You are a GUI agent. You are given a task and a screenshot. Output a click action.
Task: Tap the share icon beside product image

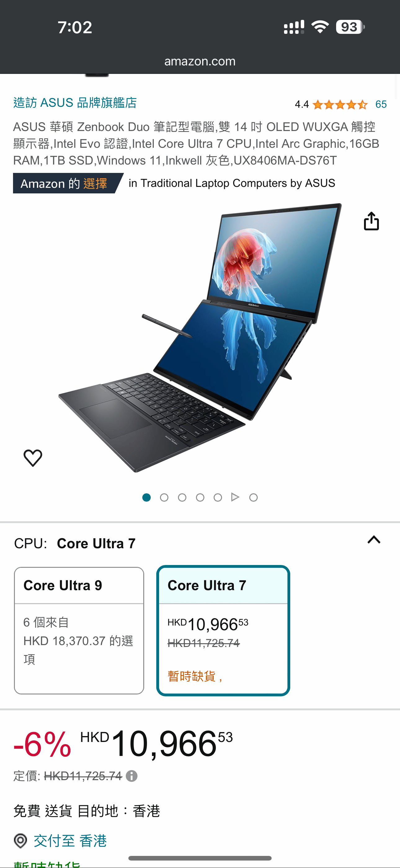click(x=371, y=221)
